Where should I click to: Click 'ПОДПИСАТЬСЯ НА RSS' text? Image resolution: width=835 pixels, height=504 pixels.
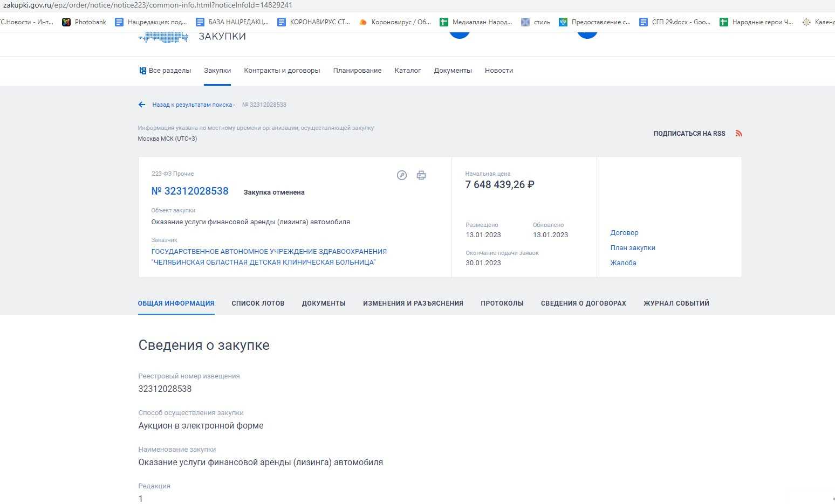pos(689,134)
